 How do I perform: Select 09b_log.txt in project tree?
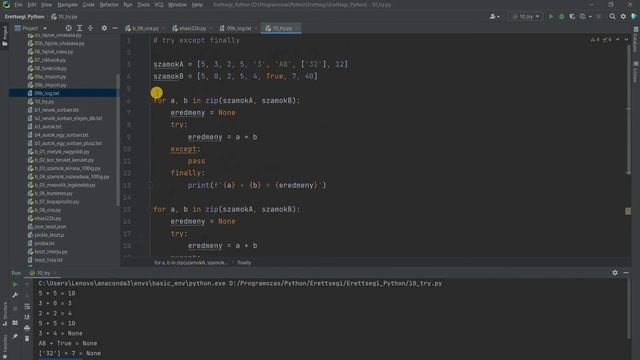[x=63, y=93]
